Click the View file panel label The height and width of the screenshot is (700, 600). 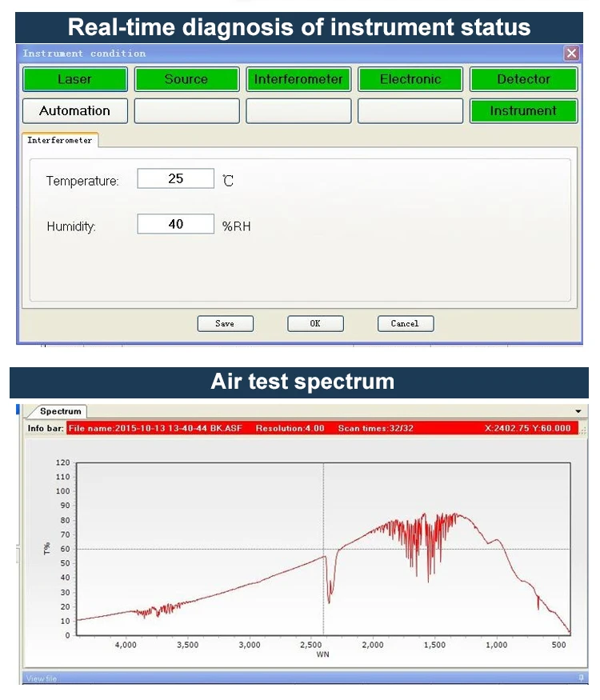pos(41,678)
